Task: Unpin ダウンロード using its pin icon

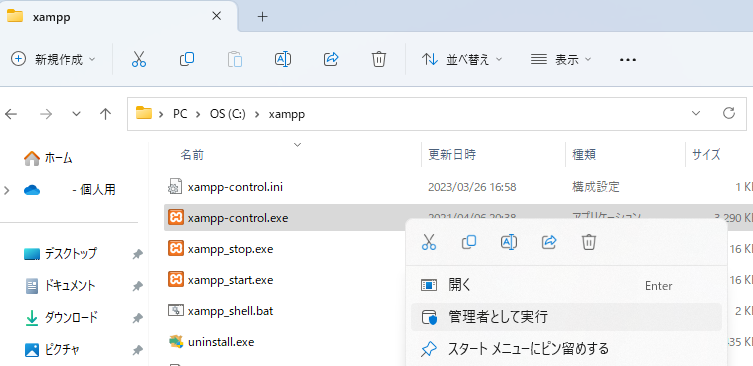Action: click(137, 317)
